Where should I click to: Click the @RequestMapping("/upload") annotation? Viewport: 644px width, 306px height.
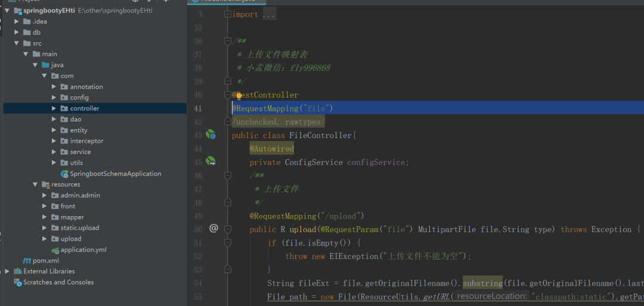[x=307, y=216]
